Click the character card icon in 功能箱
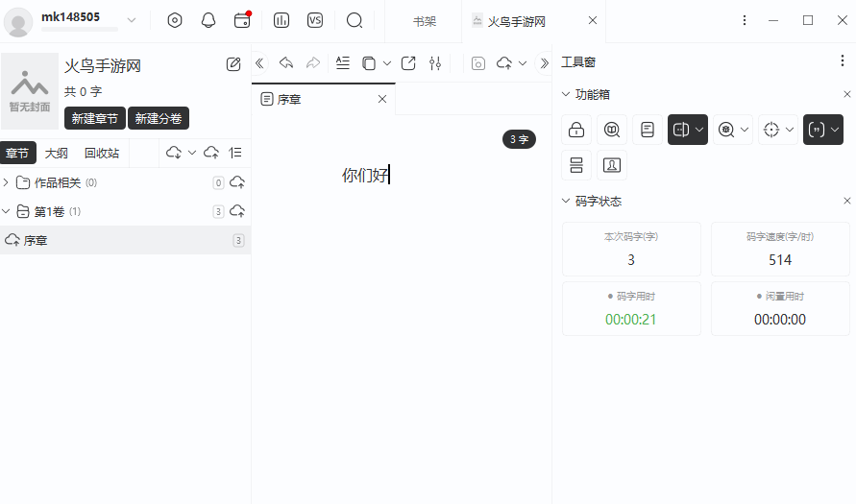 coord(612,165)
